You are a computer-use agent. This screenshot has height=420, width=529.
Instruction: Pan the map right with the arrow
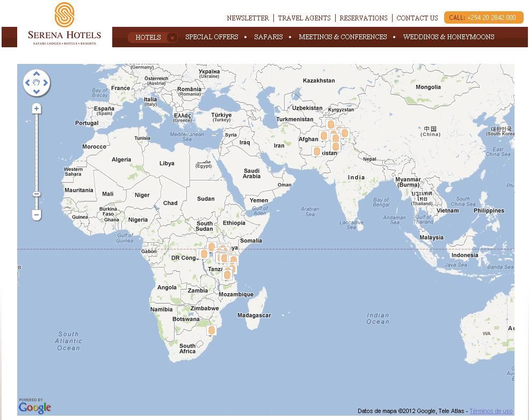click(x=46, y=83)
